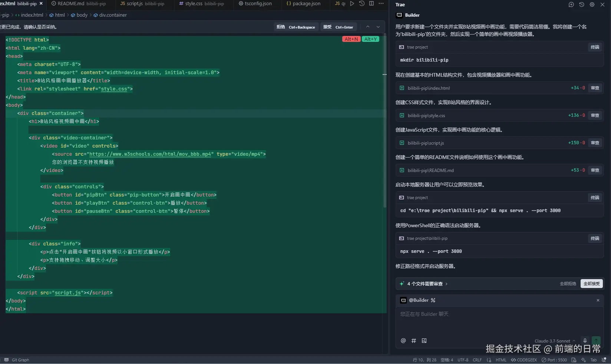Click 终端 for the cd npx serve command
The width and height of the screenshot is (611, 364).
click(x=595, y=198)
